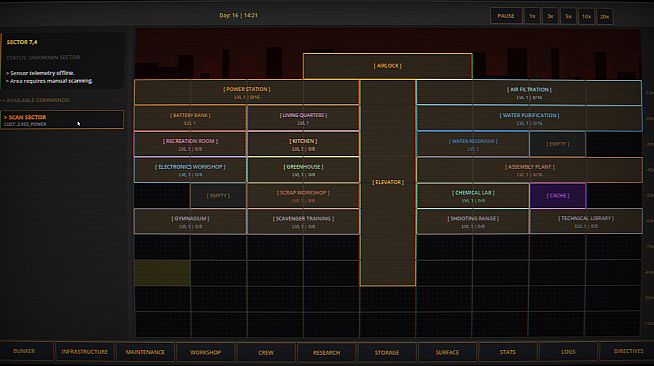
Task: Click the PAUSE button
Action: (x=506, y=16)
